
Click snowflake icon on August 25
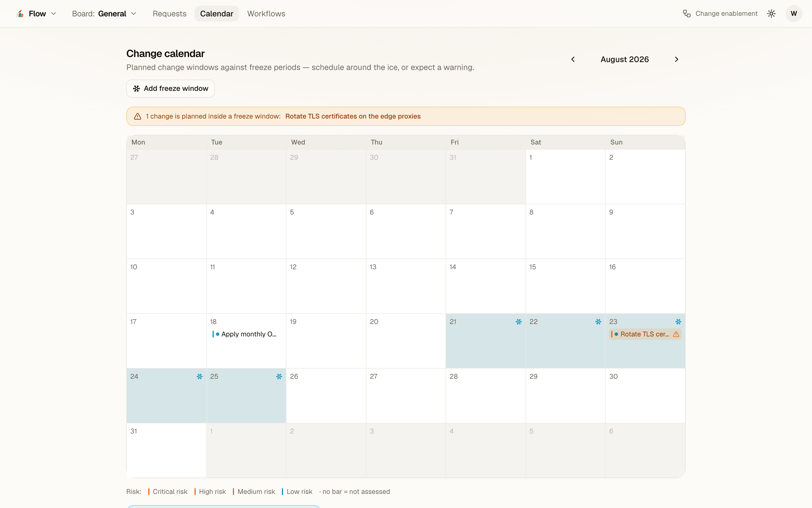[x=279, y=377]
